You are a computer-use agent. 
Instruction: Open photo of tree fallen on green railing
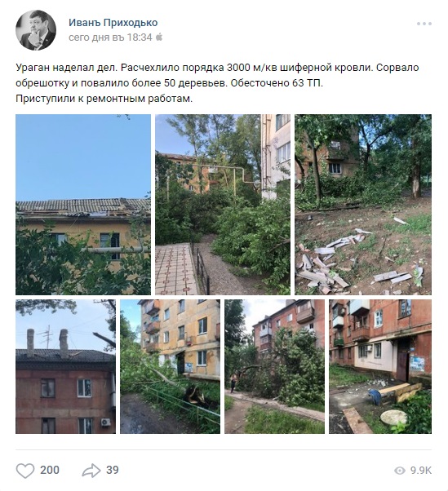[x=170, y=366]
